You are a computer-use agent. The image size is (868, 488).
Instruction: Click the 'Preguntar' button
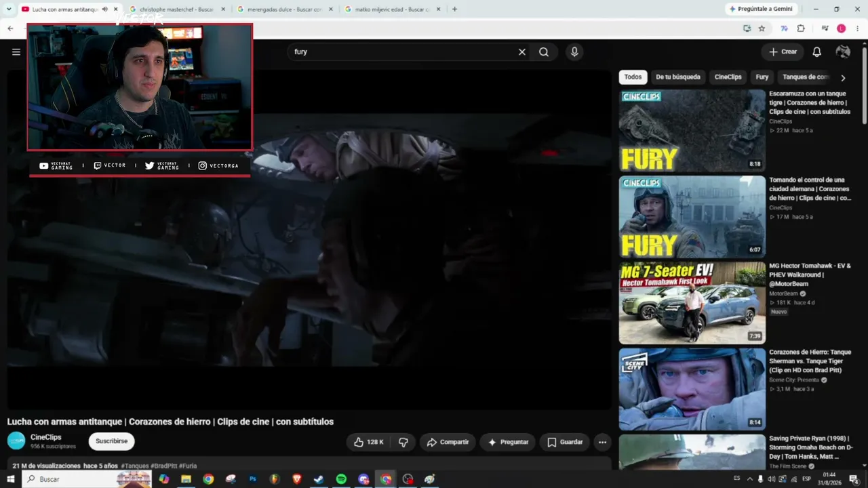[508, 442]
